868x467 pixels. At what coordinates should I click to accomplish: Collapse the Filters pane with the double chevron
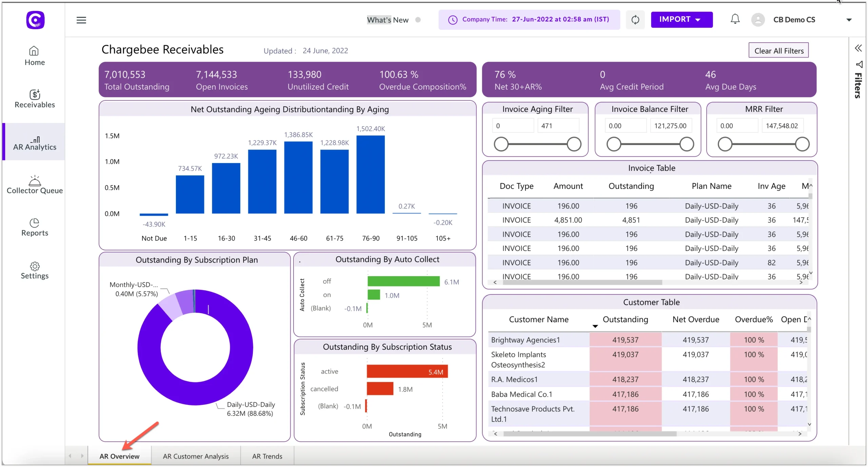coord(858,48)
